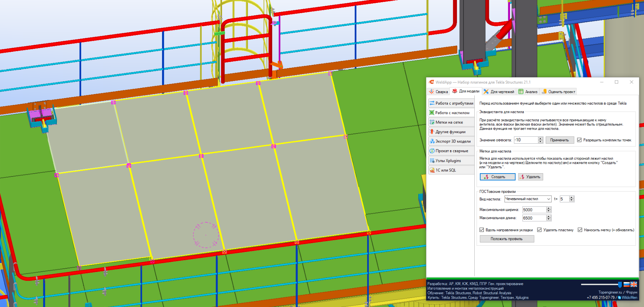Decrease the offset value with down arrow
Screen dimensions: 644x307
click(x=541, y=141)
